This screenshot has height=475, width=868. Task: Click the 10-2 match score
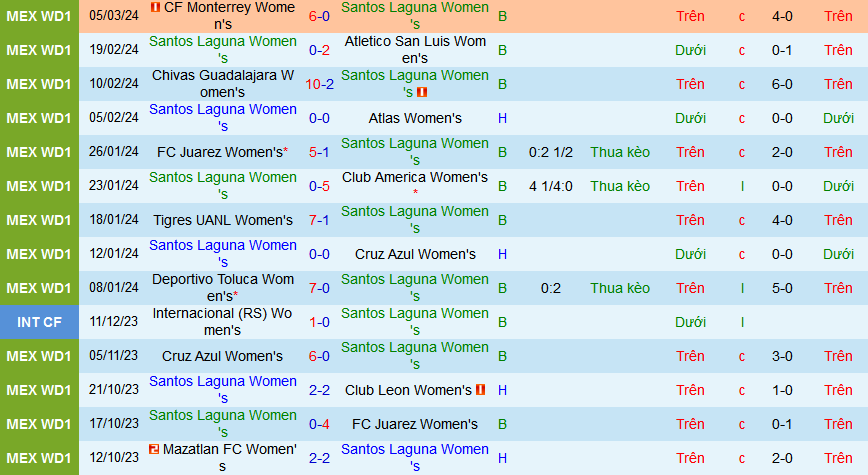(x=320, y=84)
